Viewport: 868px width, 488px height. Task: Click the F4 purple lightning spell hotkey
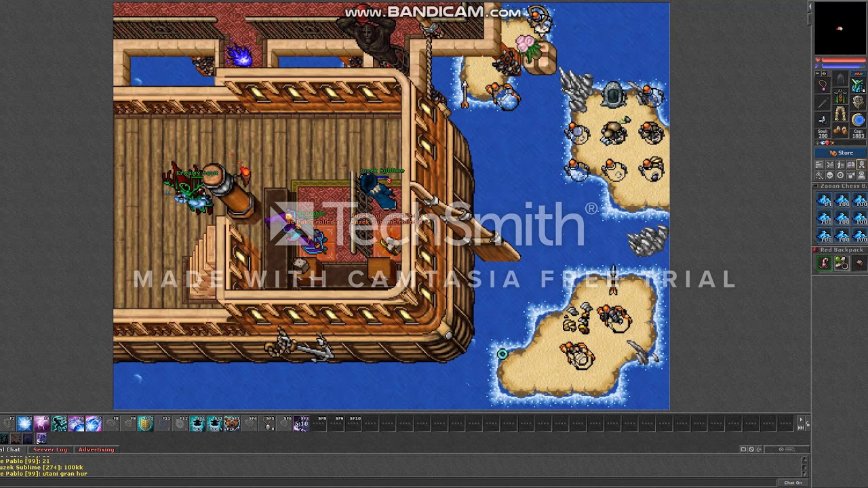pyautogui.click(x=41, y=424)
